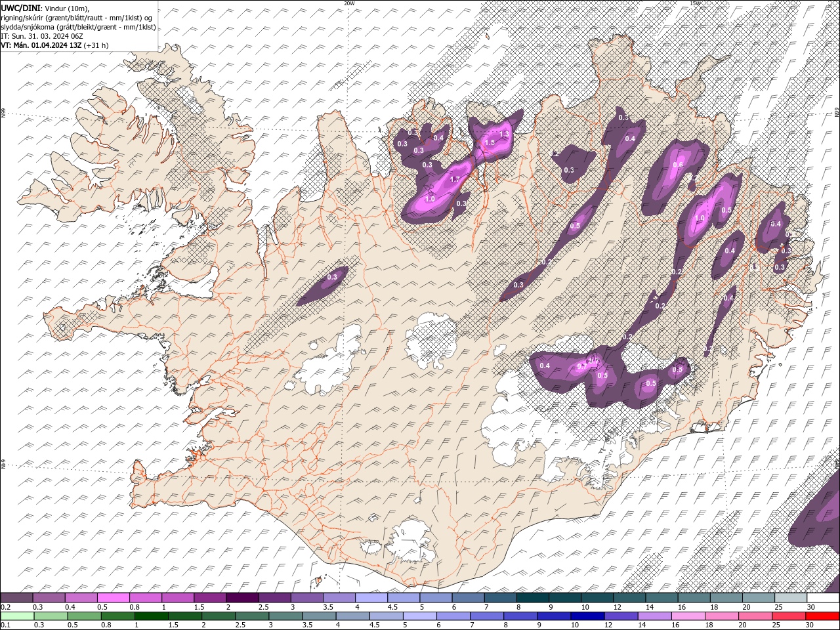Choose the white 30 swatch in top legend row

coord(823,598)
